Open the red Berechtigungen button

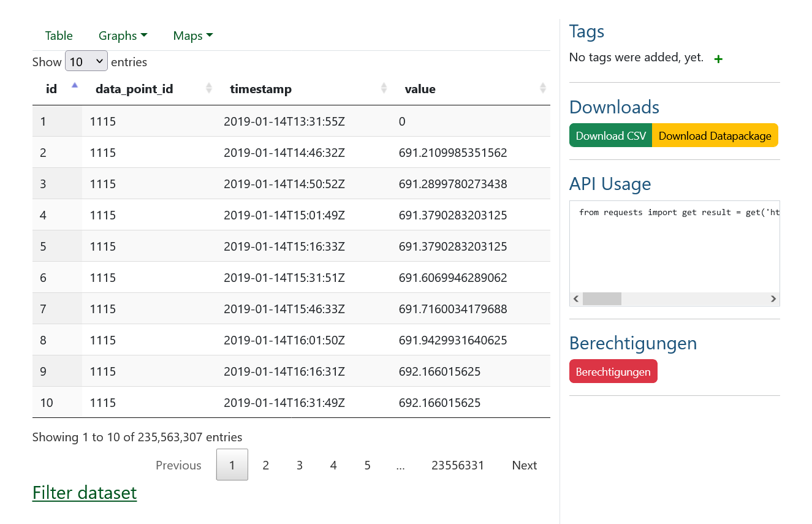click(x=613, y=371)
